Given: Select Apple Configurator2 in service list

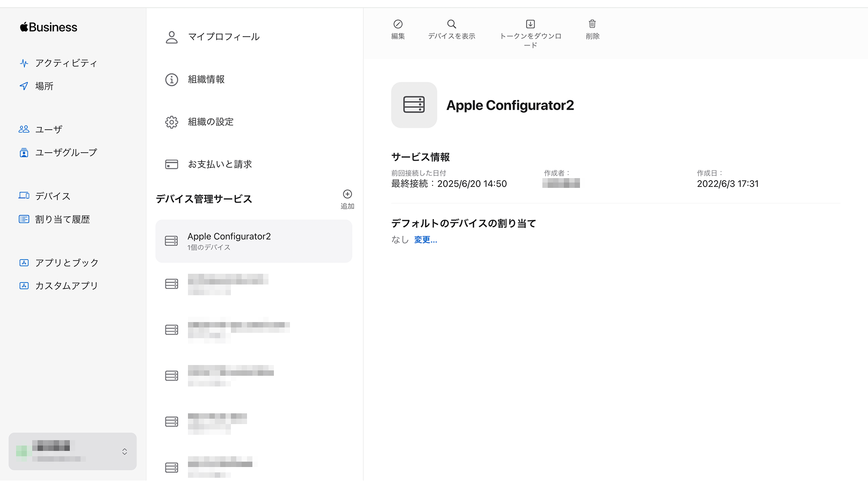Looking at the screenshot, I should point(253,241).
